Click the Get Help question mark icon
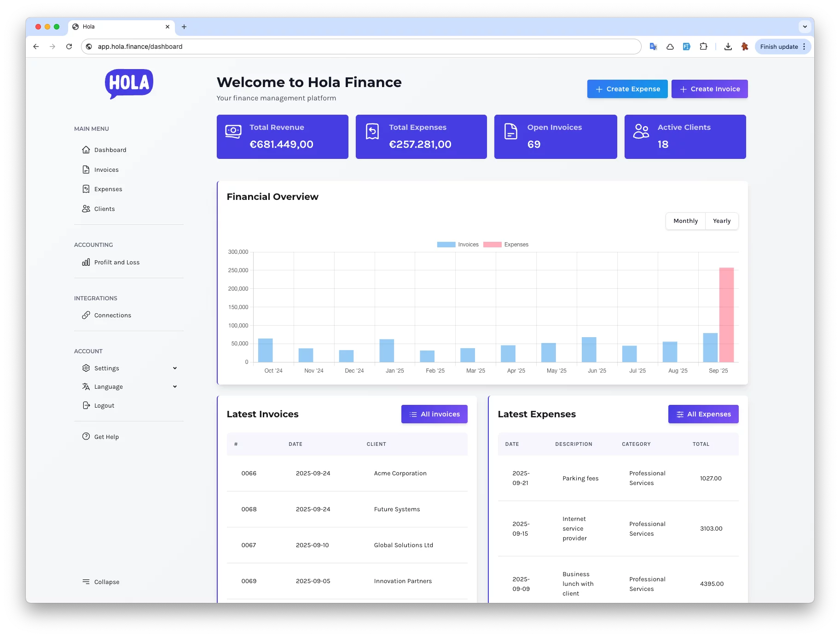Viewport: 840px width, 637px height. point(86,437)
